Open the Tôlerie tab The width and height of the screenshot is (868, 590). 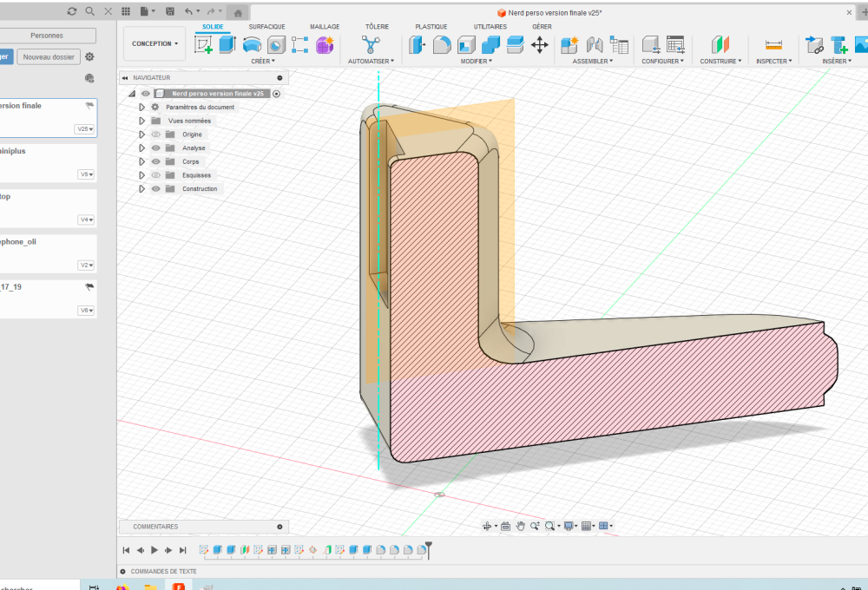[378, 27]
